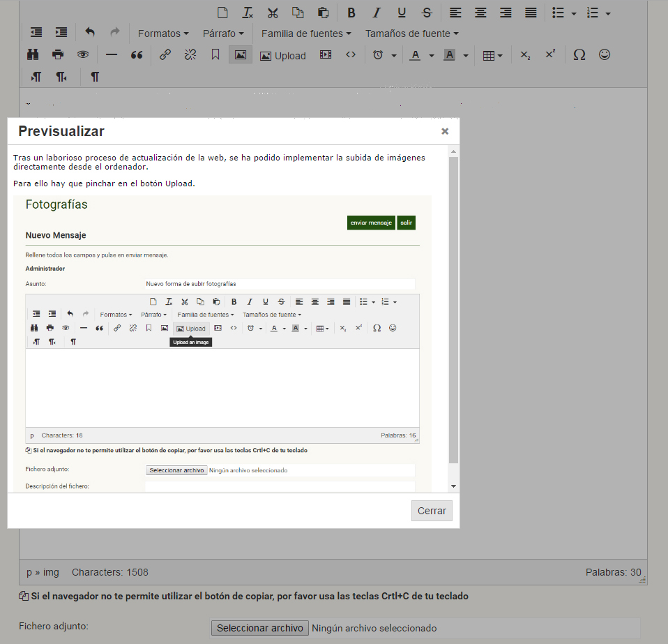Click the Paste clipboard icon
This screenshot has height=644, width=668.
pyautogui.click(x=324, y=13)
